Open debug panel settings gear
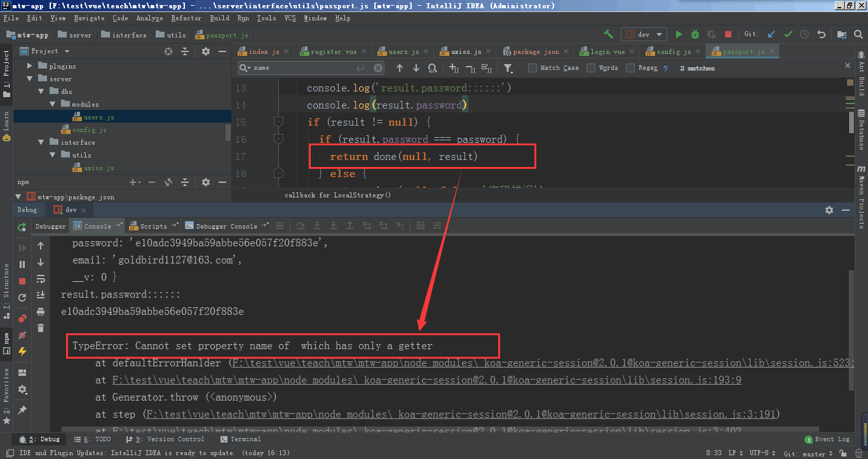868x459 pixels. click(x=829, y=210)
